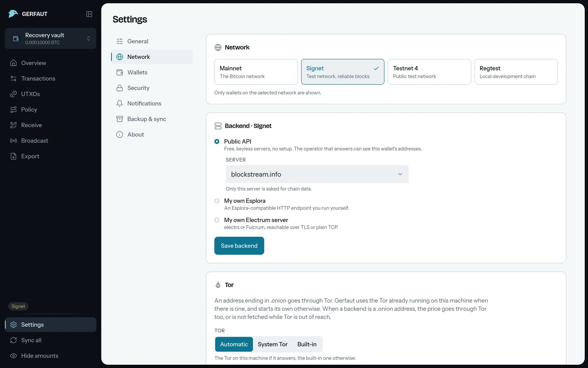Run Sync all with the refresh icon
Screen dimensions: 588x368
point(14,340)
